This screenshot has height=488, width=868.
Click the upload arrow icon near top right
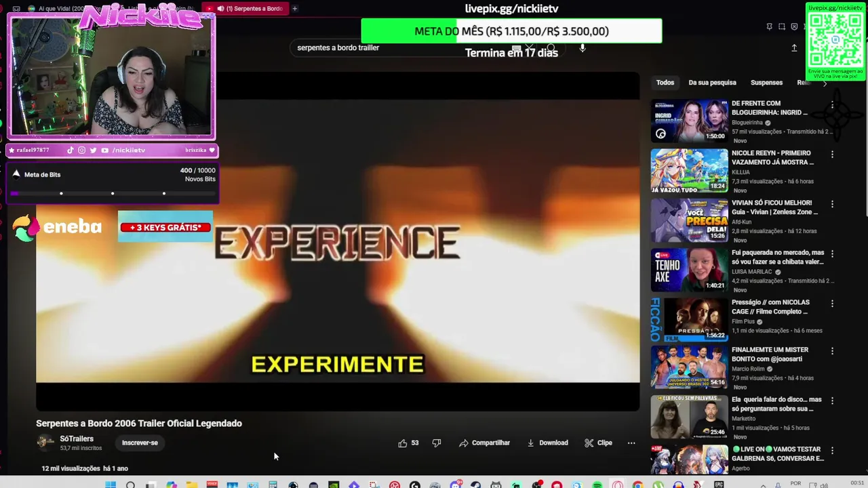[x=794, y=47]
